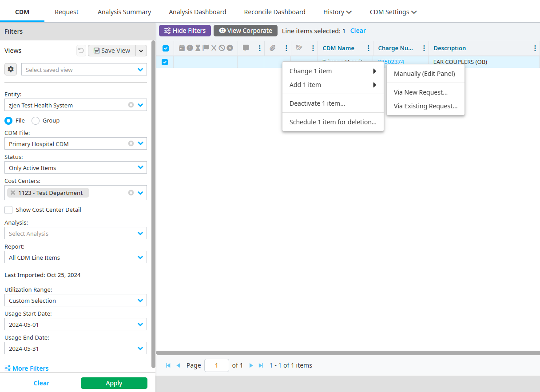Remove the 1123 - Test Department chip
Viewport: 540px width, 392px height.
[x=13, y=193]
